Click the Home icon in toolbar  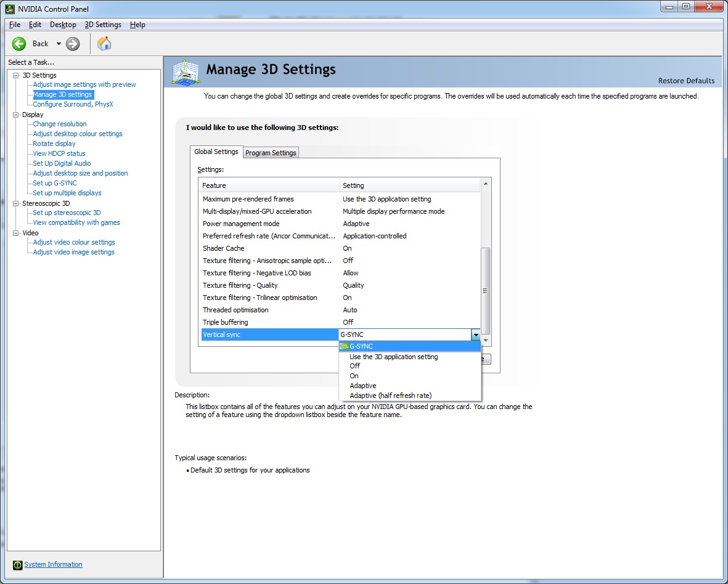(104, 44)
